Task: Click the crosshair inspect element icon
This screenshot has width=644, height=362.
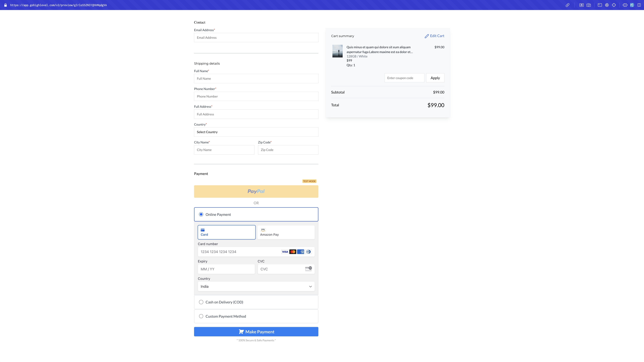Action: click(614, 5)
